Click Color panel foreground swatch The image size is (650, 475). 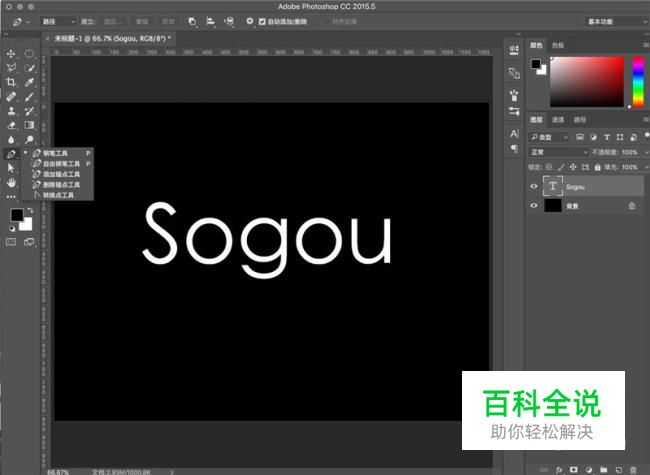536,64
